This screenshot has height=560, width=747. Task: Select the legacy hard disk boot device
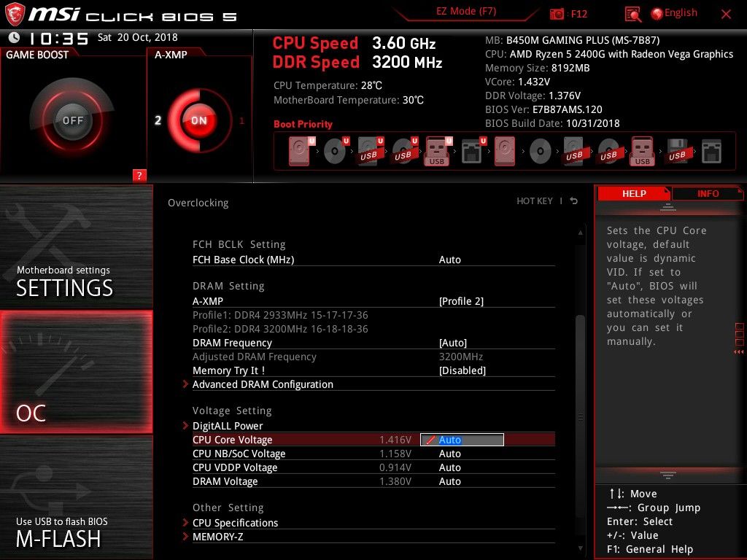(x=505, y=151)
